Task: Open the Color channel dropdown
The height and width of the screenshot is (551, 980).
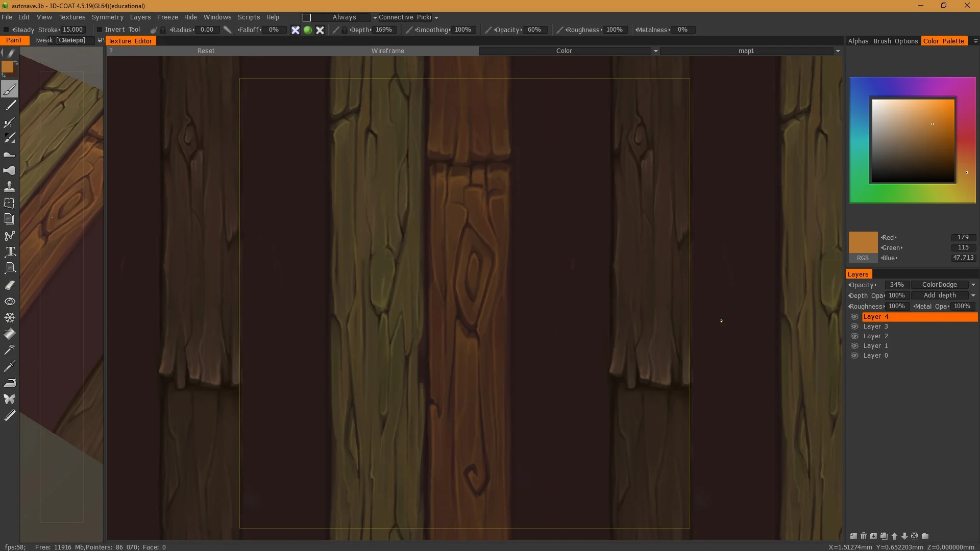Action: point(568,51)
